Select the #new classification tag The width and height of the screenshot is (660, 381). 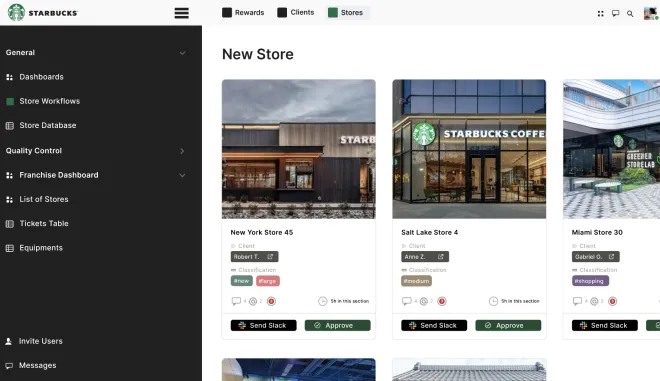tap(242, 281)
